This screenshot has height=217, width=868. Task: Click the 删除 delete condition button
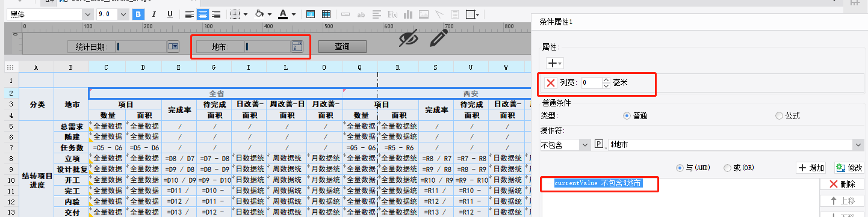point(842,185)
